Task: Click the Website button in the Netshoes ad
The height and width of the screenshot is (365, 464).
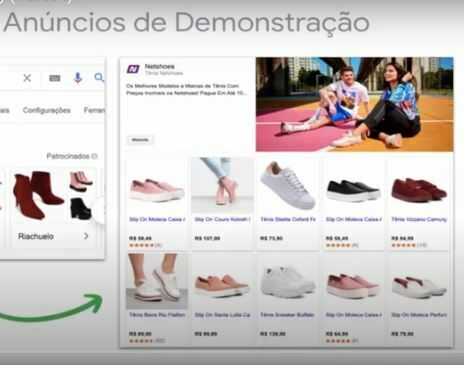Action: (140, 140)
